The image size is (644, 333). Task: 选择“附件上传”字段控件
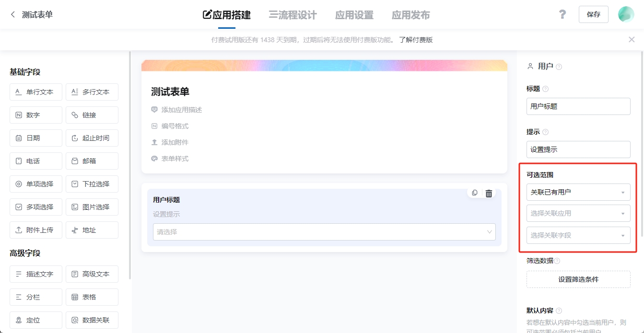pos(35,230)
